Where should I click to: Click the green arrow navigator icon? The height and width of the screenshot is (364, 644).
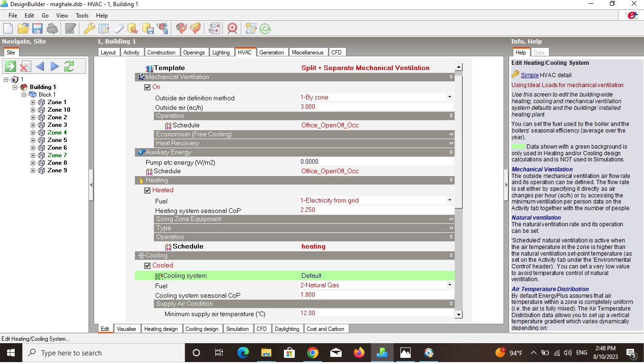pos(10,66)
